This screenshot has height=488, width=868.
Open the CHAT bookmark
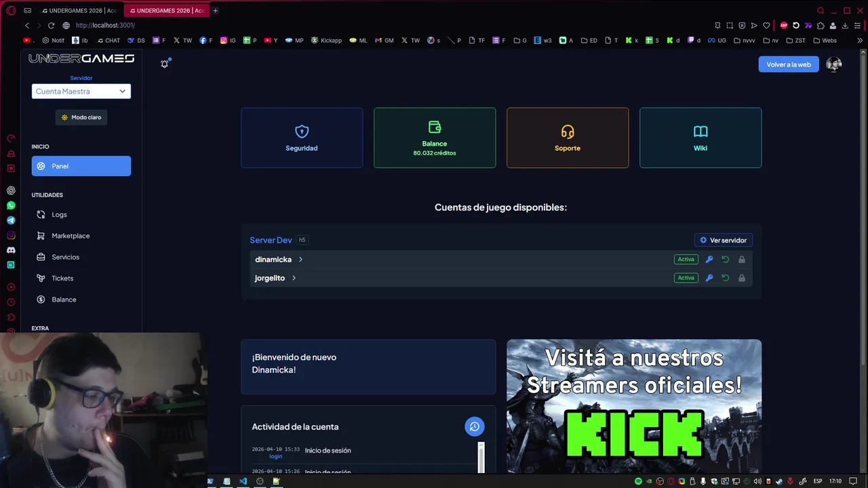108,41
